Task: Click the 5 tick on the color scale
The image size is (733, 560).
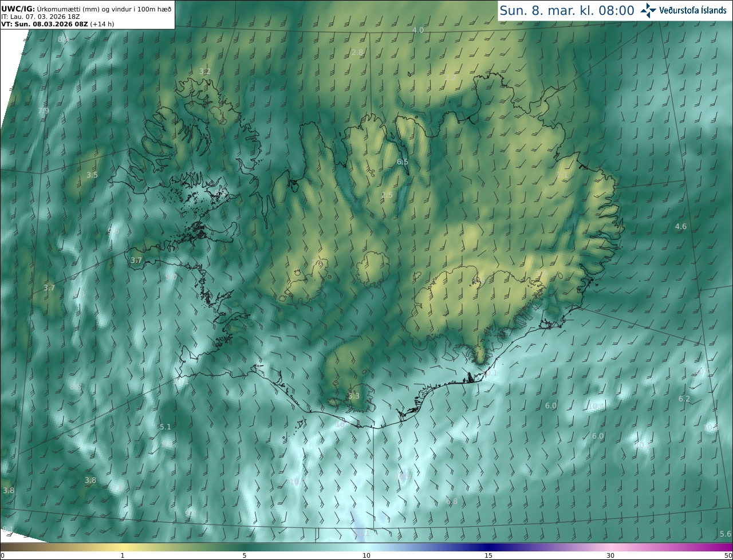Action: tap(245, 555)
